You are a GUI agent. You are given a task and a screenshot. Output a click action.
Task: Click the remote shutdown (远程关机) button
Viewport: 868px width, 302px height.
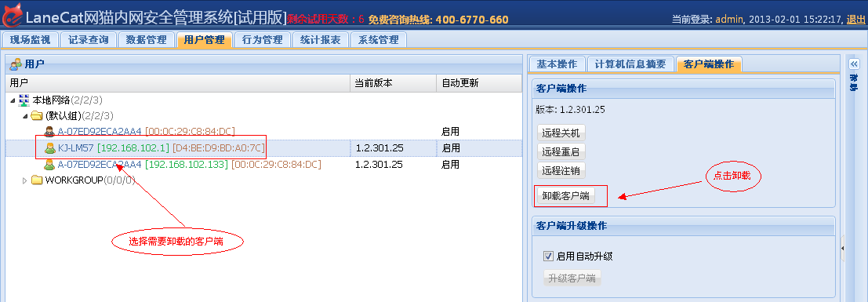561,133
